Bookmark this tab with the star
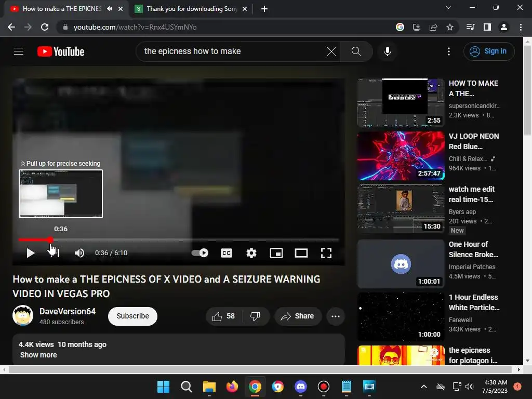Screen dimensions: 532x399 pyautogui.click(x=450, y=27)
